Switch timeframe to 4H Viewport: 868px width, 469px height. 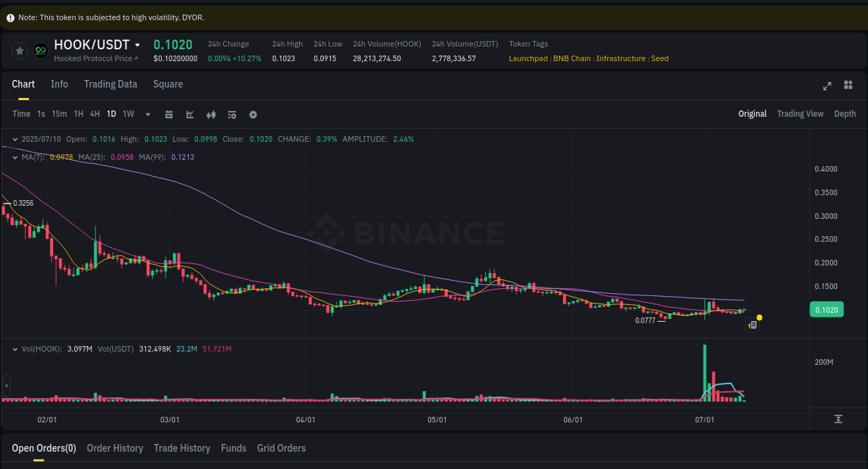pos(94,114)
